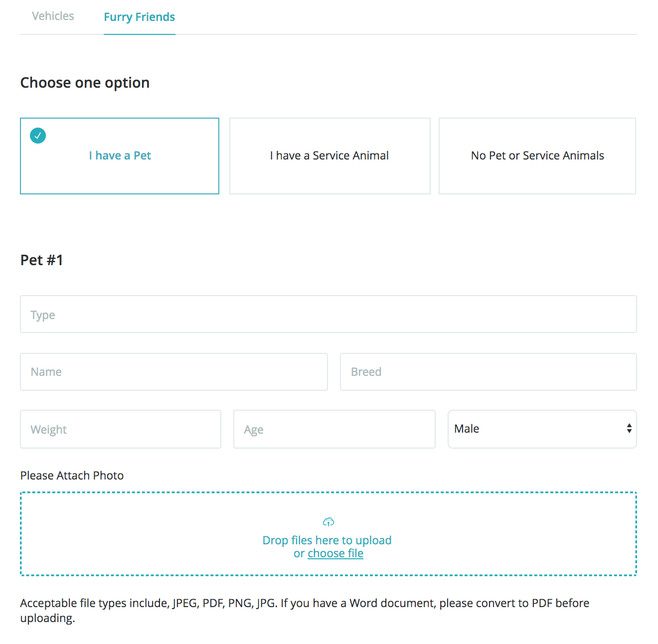658x644 pixels.
Task: Select 'No Pet or Service Animals' option
Action: pos(537,156)
